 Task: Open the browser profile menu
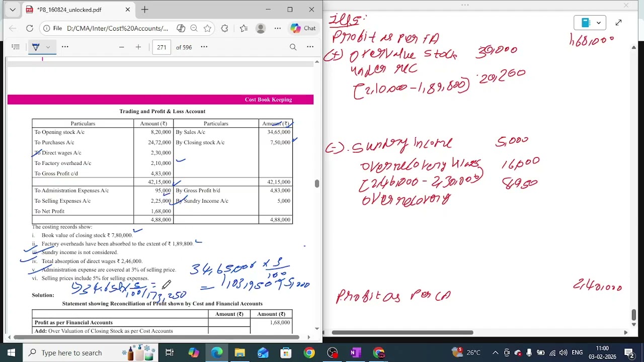pos(261,28)
